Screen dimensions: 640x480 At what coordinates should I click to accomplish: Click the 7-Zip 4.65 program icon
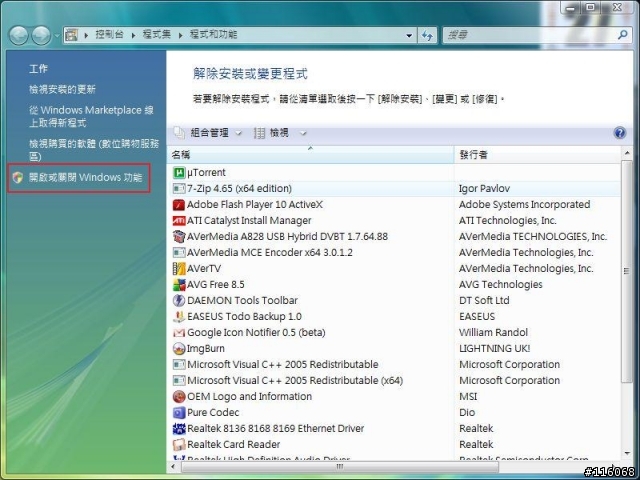coord(179,189)
